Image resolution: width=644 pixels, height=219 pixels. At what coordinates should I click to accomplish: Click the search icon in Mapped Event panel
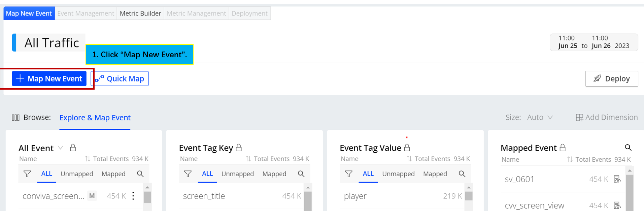[628, 148]
